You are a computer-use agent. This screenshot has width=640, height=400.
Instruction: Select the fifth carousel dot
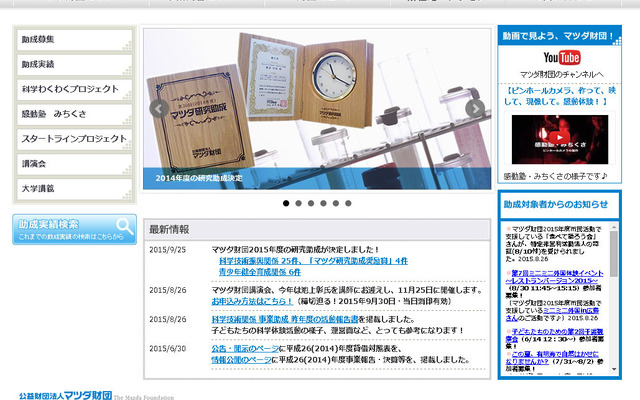[x=336, y=203]
